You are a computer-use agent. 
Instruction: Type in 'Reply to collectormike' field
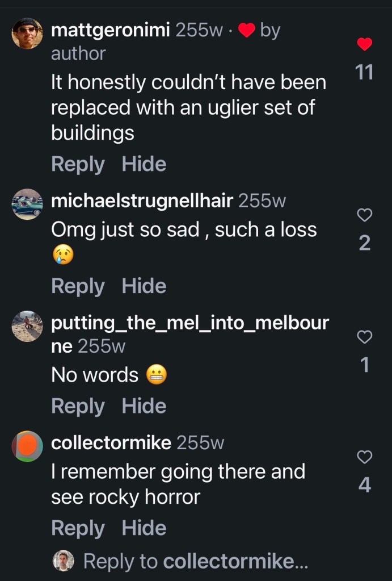196,561
